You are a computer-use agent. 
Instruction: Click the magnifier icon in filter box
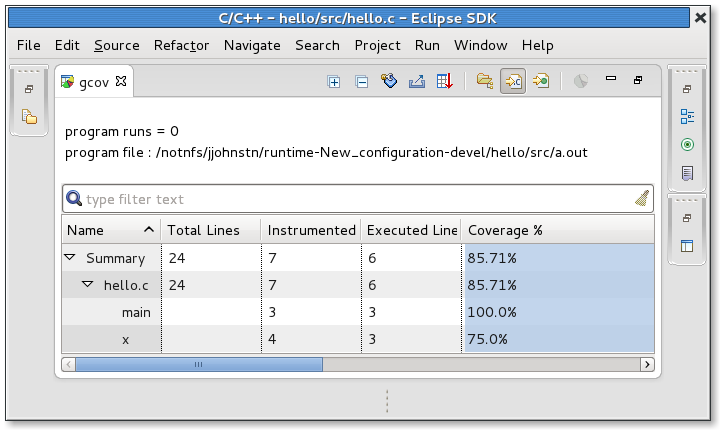(x=73, y=198)
